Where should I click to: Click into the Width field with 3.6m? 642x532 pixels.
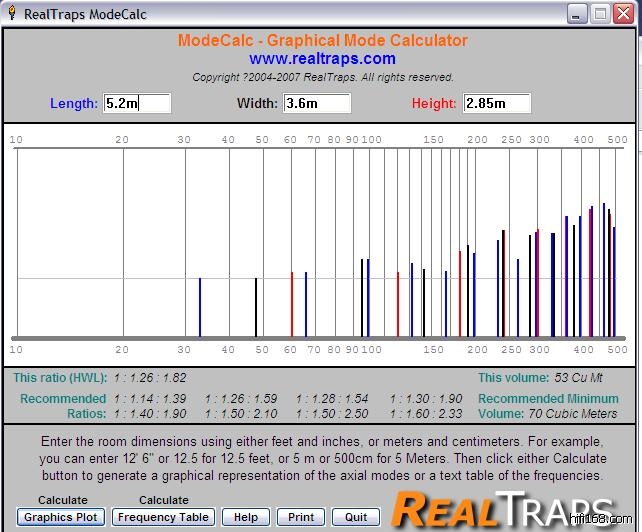pyautogui.click(x=317, y=103)
